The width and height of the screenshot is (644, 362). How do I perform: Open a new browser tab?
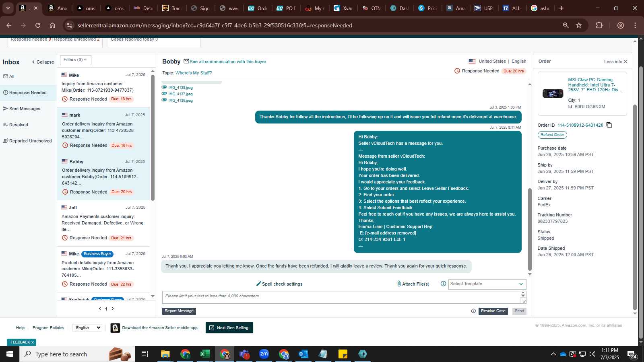(x=561, y=8)
